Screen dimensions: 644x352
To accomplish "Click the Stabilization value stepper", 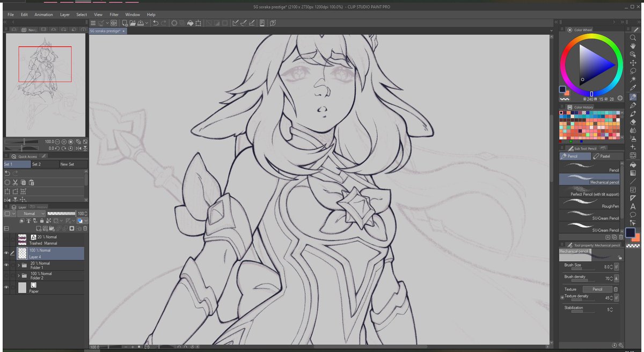I will [x=611, y=309].
